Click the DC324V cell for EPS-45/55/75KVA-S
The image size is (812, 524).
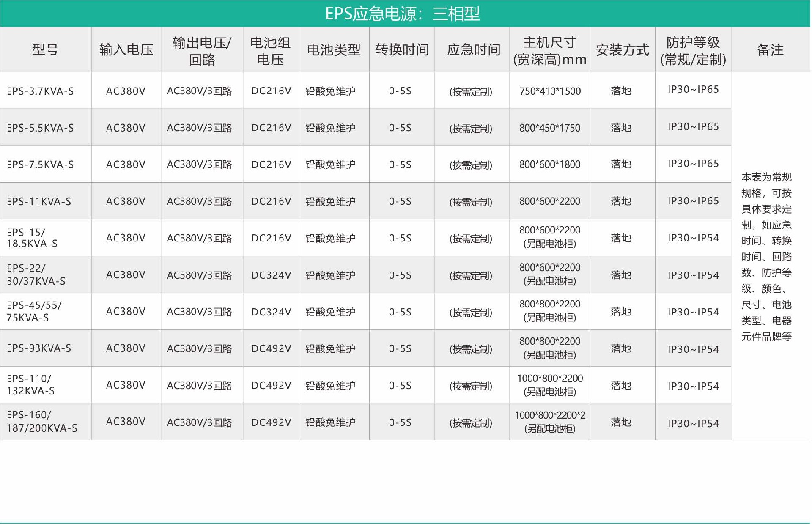click(x=271, y=311)
